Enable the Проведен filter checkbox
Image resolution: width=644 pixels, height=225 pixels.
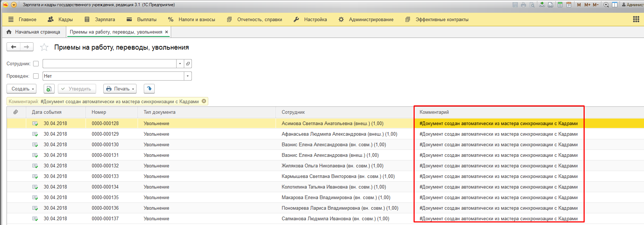pyautogui.click(x=36, y=76)
